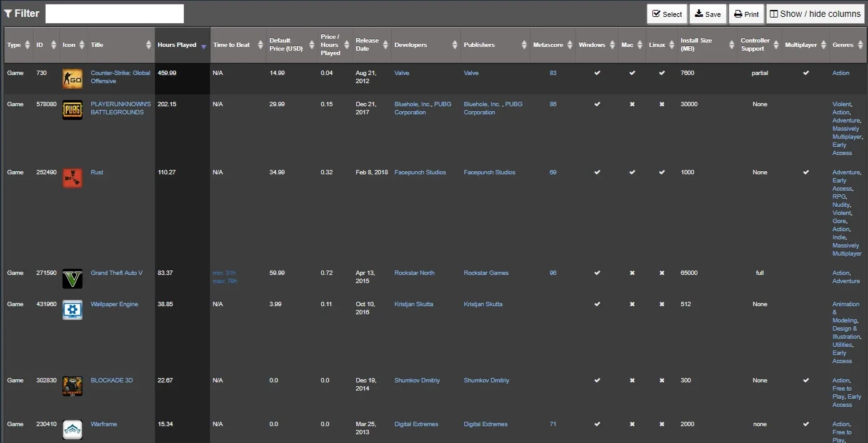This screenshot has width=868, height=443.
Task: Sort by Hours Played column arrow
Action: pos(203,45)
